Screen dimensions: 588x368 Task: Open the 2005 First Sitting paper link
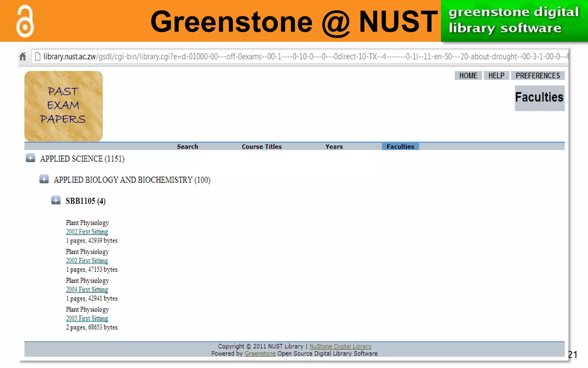coord(87,319)
